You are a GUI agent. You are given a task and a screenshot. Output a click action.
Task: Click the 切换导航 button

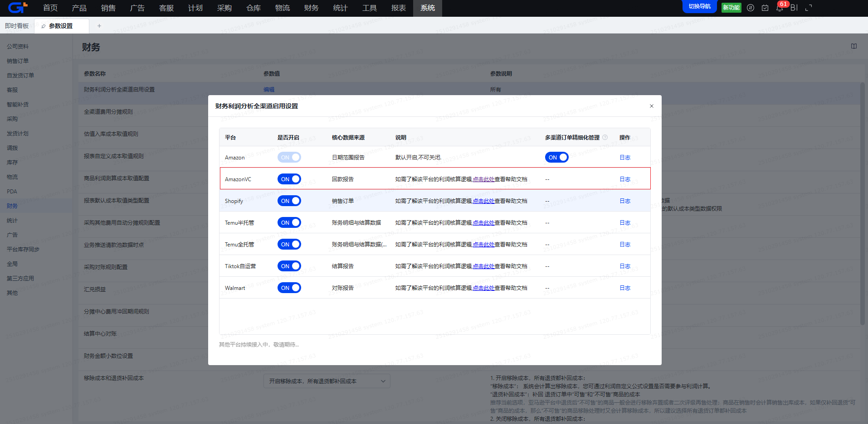pos(699,6)
